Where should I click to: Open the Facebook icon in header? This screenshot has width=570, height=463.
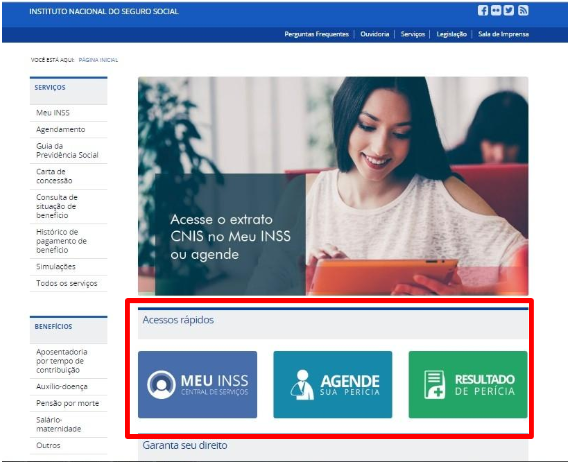(x=483, y=11)
